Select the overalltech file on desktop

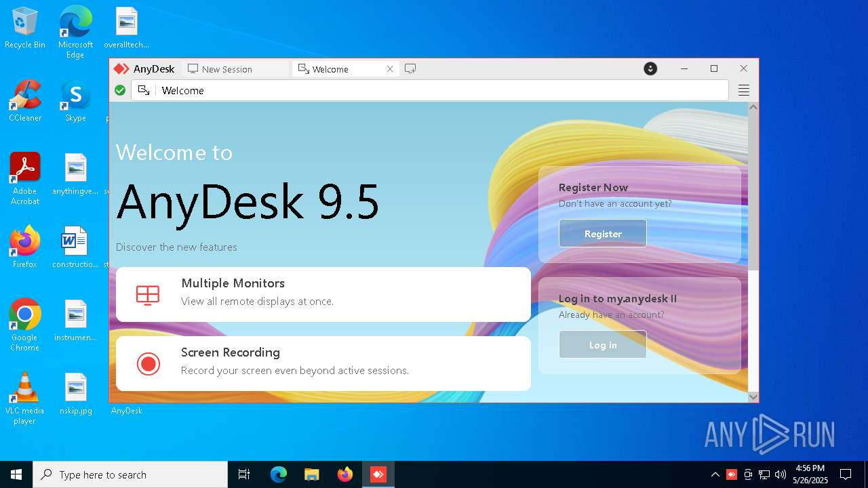click(x=126, y=28)
